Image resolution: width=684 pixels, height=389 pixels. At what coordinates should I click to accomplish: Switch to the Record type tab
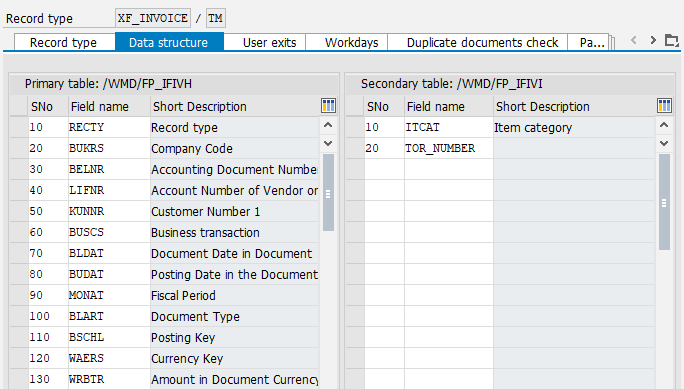coord(64,42)
